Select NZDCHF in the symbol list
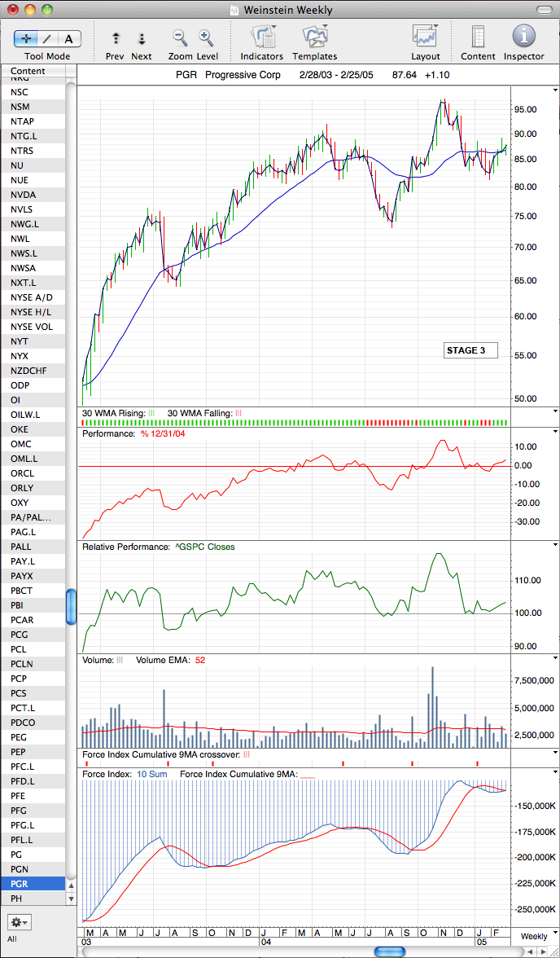This screenshot has height=958, width=560. coord(33,371)
